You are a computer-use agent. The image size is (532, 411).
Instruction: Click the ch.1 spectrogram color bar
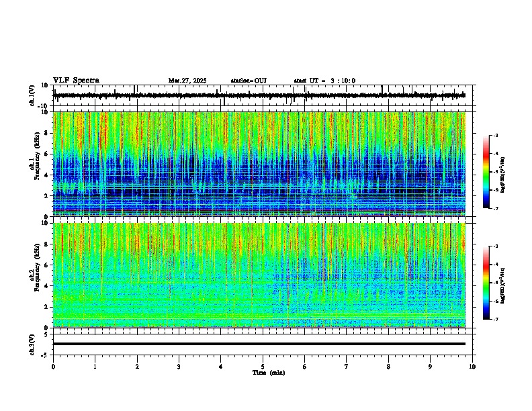point(486,172)
